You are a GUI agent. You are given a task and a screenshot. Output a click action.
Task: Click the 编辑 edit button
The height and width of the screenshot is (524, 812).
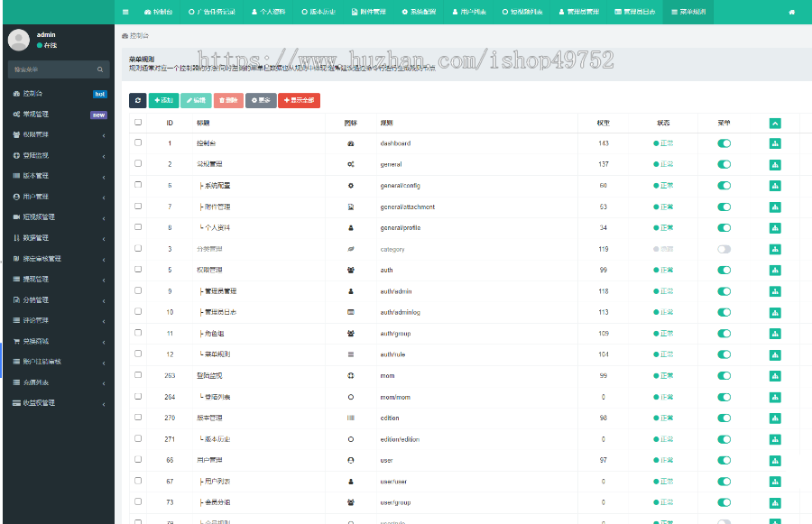196,100
